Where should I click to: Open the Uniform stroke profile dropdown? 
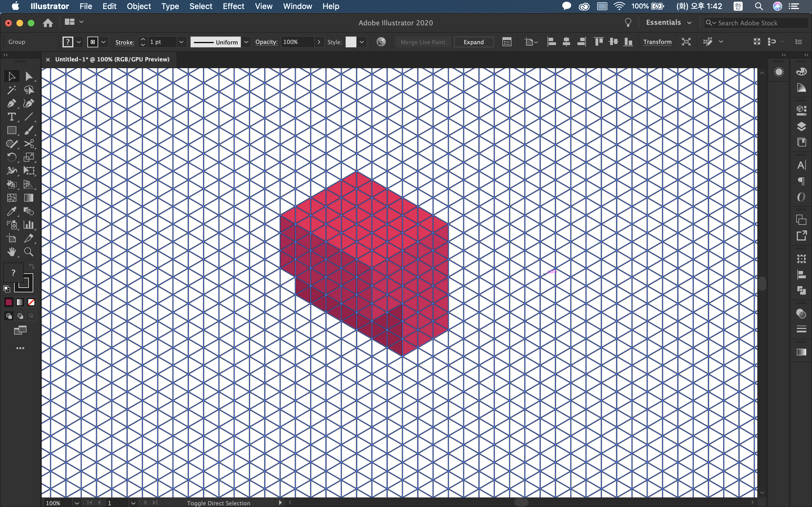click(x=246, y=42)
